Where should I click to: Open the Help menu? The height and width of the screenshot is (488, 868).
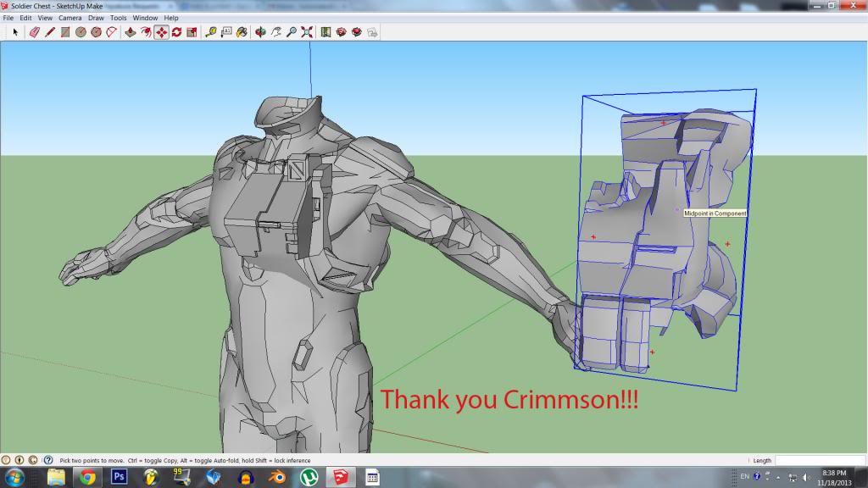[x=171, y=18]
